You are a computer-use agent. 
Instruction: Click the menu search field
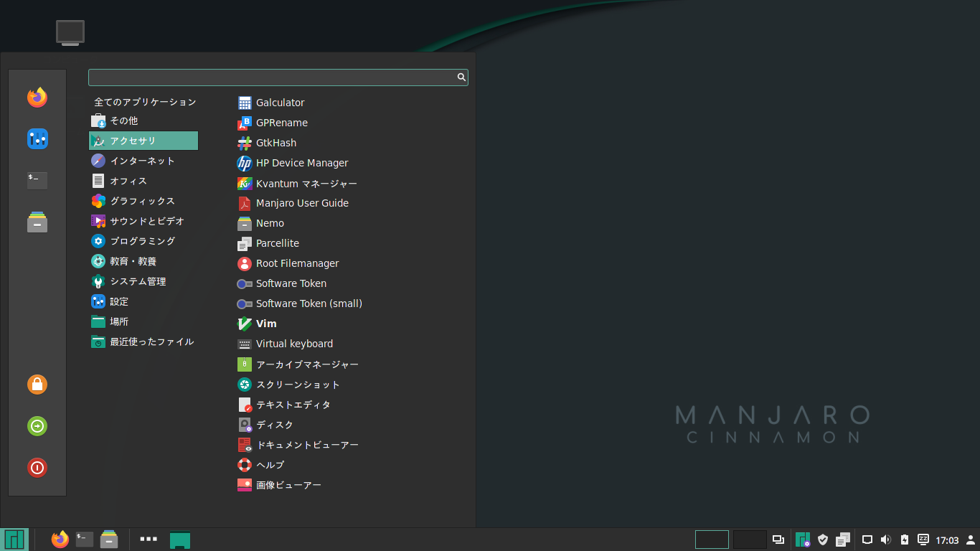[278, 77]
